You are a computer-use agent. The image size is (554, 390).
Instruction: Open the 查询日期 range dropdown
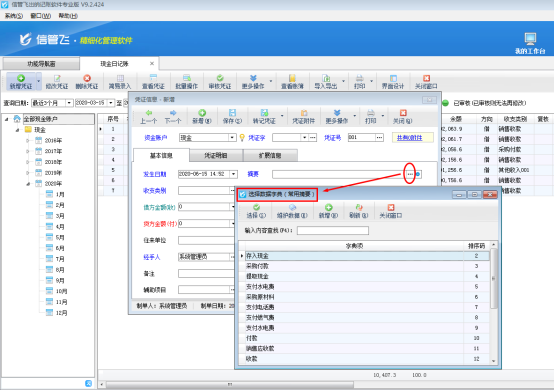pyautogui.click(x=69, y=103)
